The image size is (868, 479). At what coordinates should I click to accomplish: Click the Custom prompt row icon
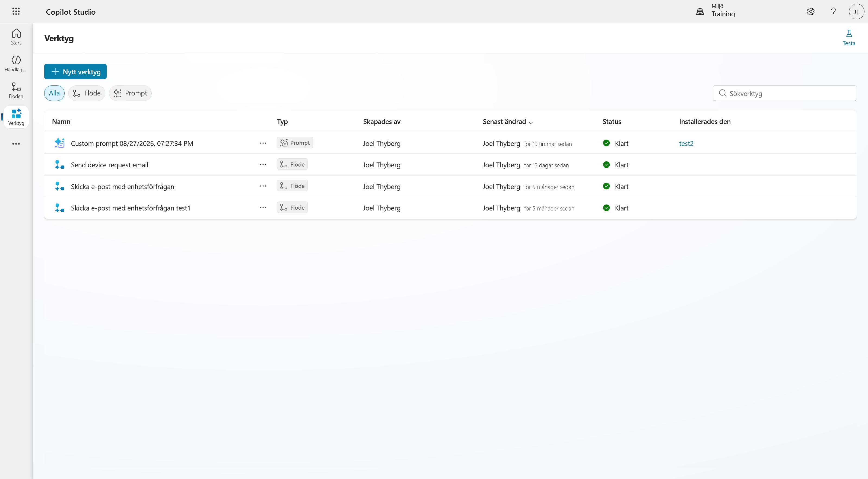tap(60, 143)
